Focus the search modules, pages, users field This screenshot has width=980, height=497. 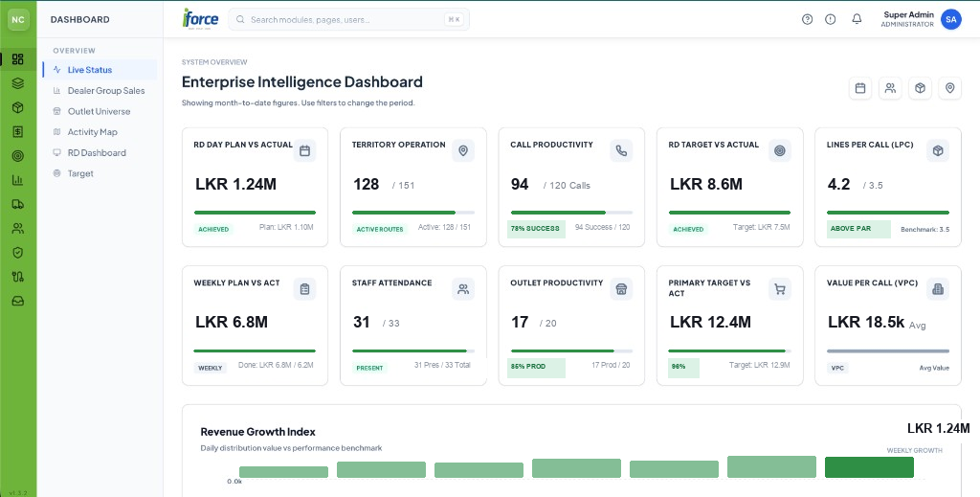348,19
